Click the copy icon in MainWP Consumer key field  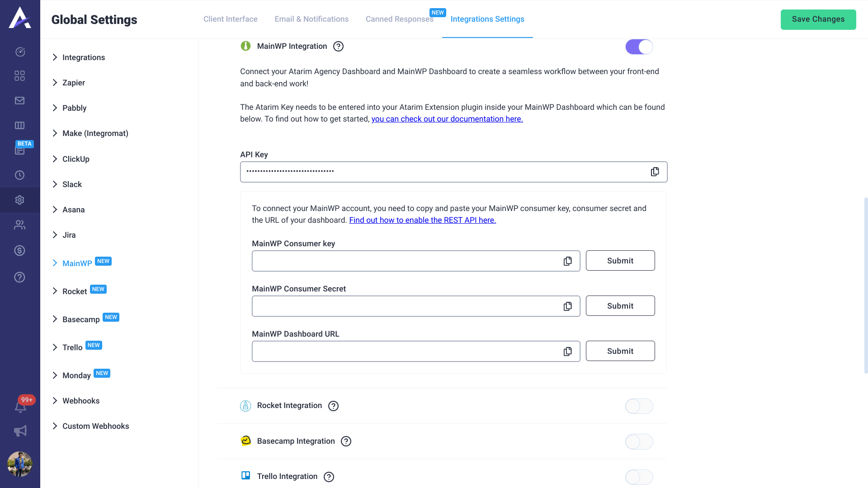point(567,261)
